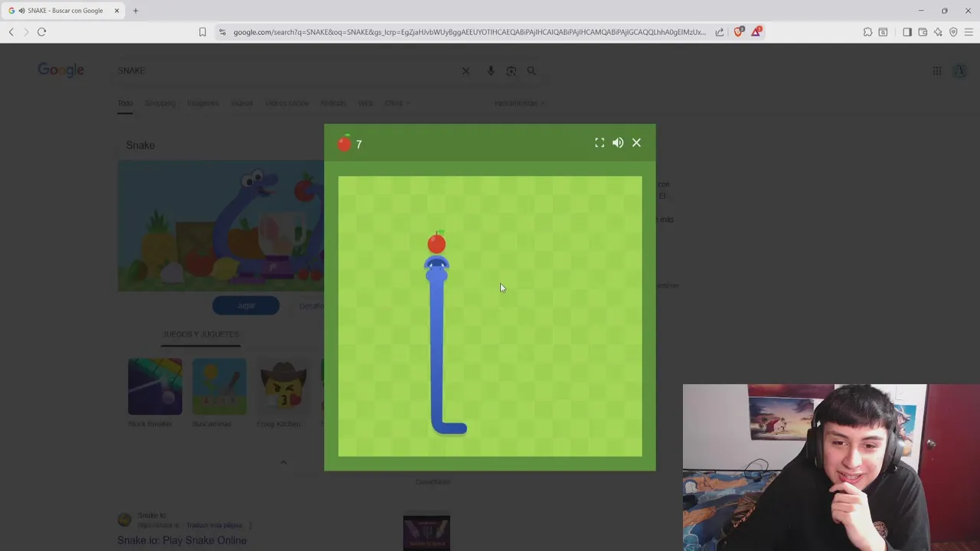
Task: Clear the Google search field
Action: pos(465,70)
